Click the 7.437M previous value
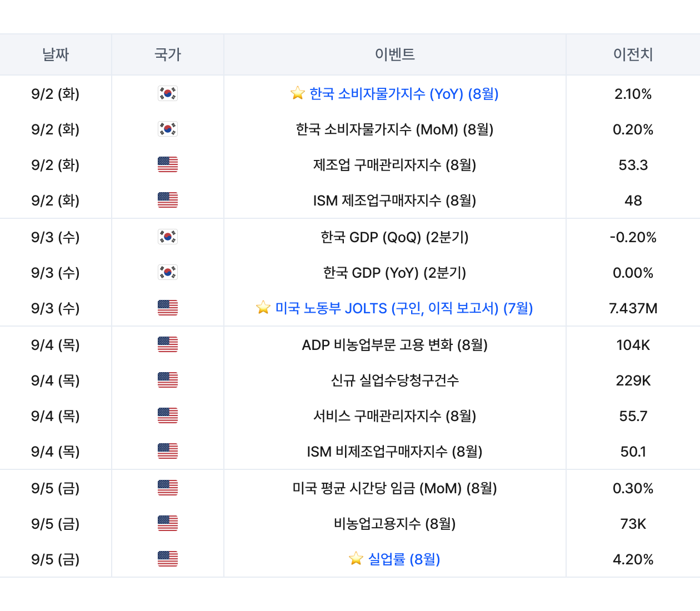Screen dimensions: 700x611 633,308
